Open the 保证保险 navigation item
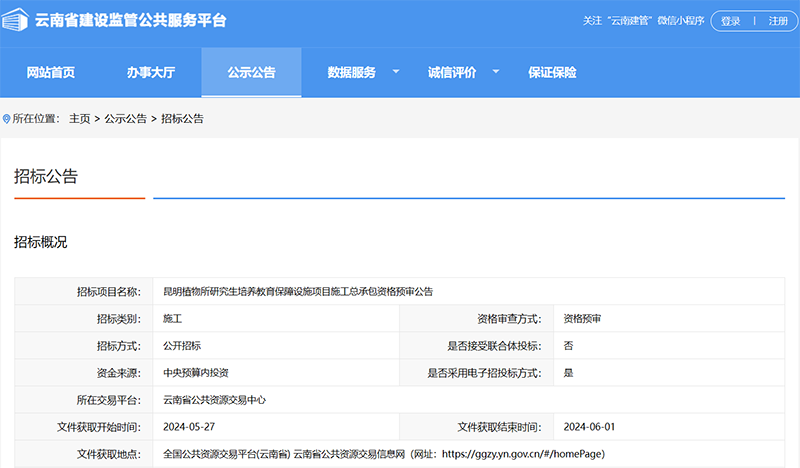The width and height of the screenshot is (800, 468). (552, 72)
